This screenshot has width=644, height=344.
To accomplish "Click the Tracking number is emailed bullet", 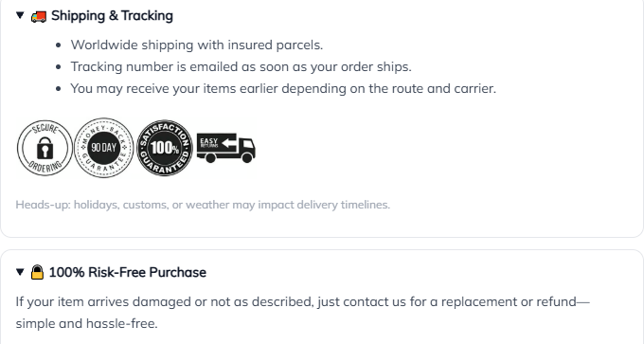I will pyautogui.click(x=241, y=66).
